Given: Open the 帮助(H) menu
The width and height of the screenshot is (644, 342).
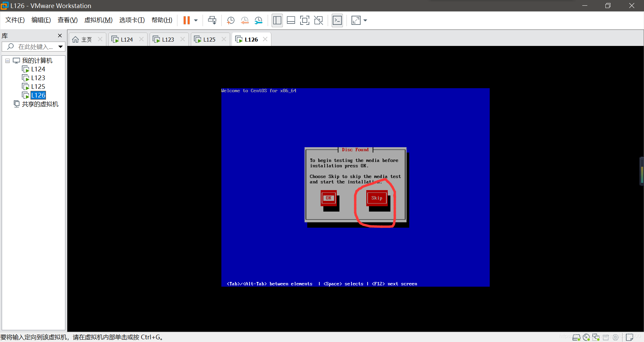Looking at the screenshot, I should point(162,20).
